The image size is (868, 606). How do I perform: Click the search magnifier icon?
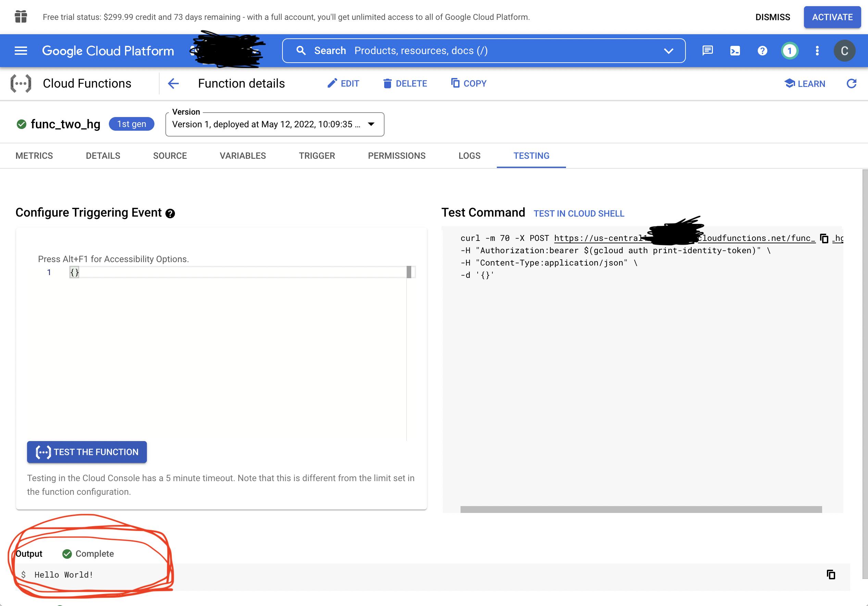(301, 51)
